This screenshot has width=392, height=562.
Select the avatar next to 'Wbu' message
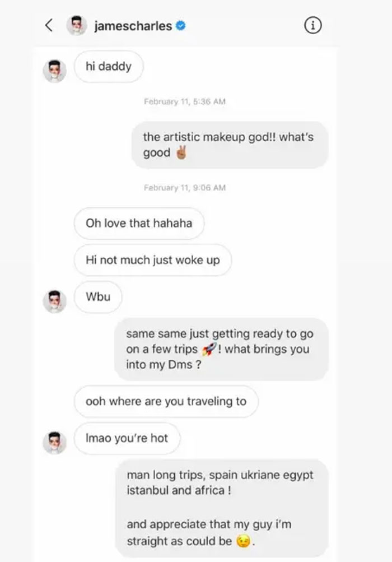[54, 298]
